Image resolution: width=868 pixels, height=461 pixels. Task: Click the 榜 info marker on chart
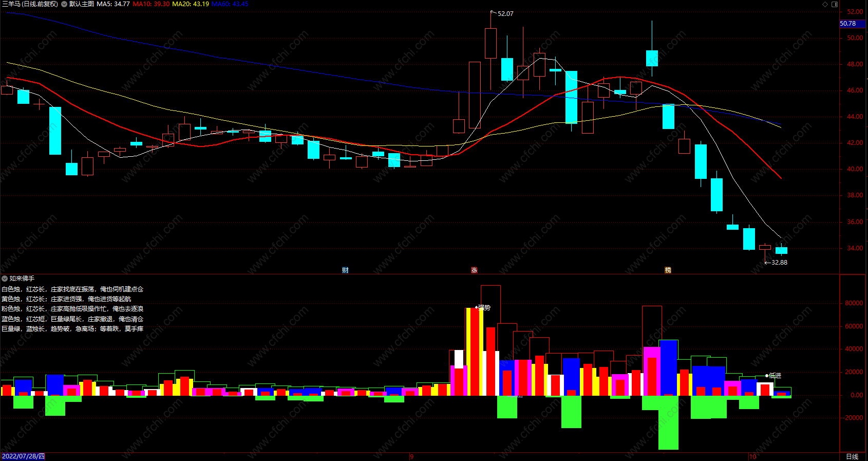point(668,270)
